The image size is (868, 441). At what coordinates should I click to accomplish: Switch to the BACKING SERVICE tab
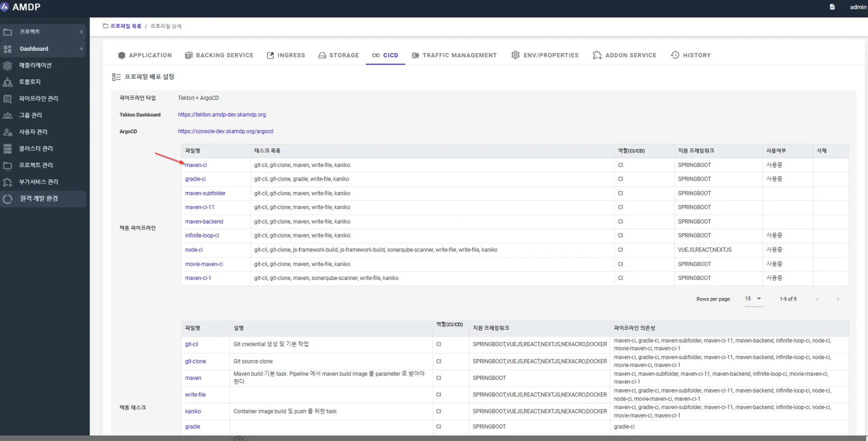pyautogui.click(x=219, y=55)
